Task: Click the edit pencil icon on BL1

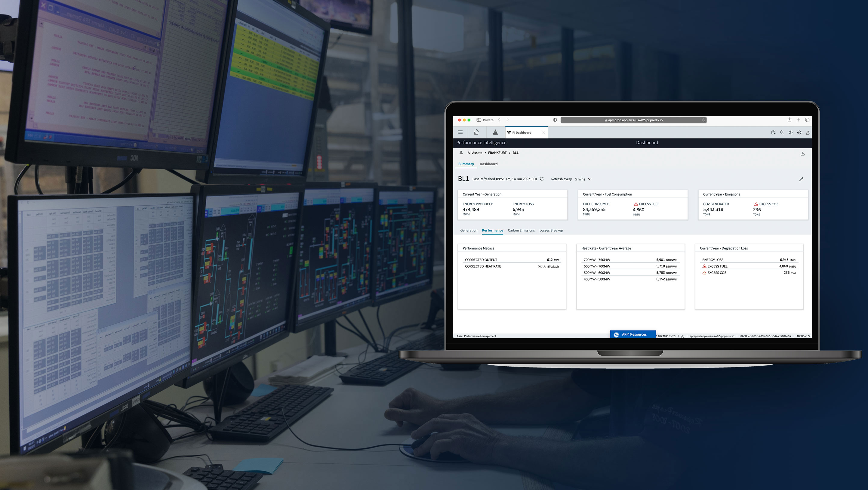Action: point(801,179)
